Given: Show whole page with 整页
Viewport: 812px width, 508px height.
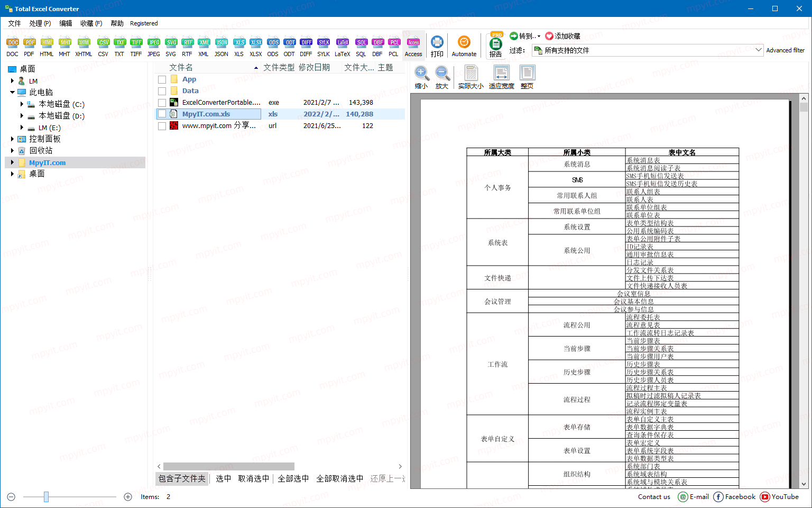Looking at the screenshot, I should tap(527, 77).
